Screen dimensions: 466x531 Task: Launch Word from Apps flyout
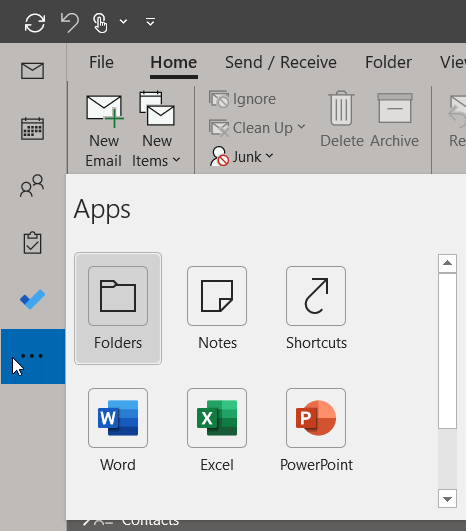(x=118, y=430)
